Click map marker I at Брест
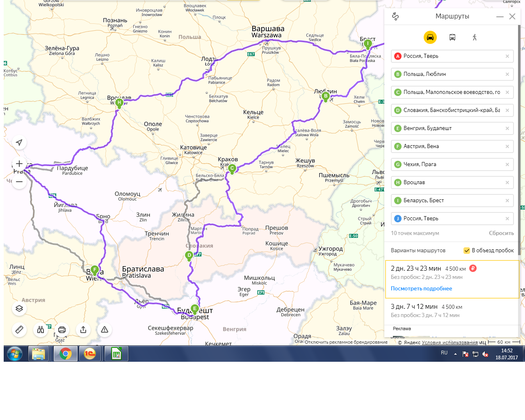Viewport: 525px width, 420px height. [x=368, y=44]
